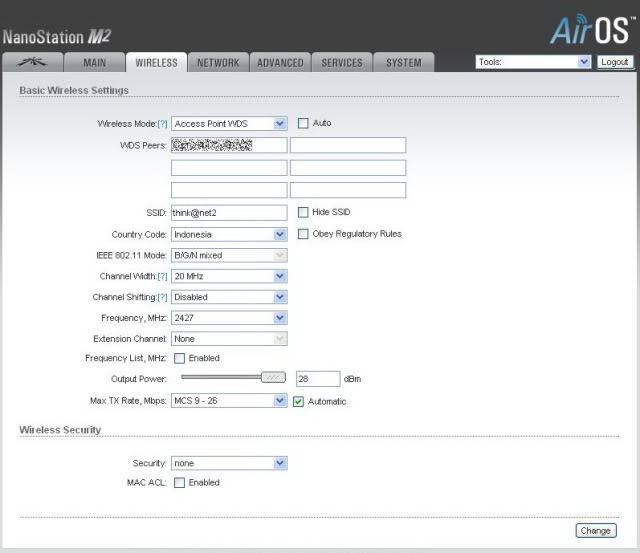Click the Logout button
Image resolution: width=640 pixels, height=553 pixels.
[615, 62]
